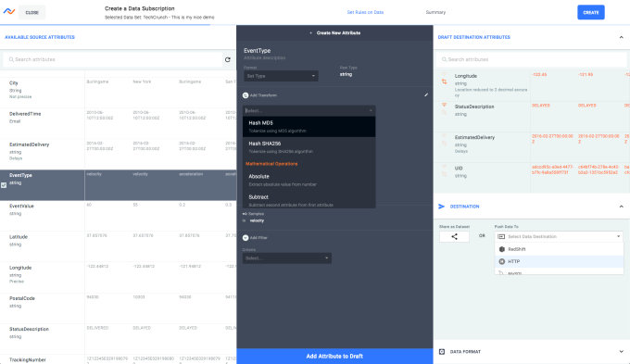630x364 pixels.
Task: Click the edit pencil icon in Add Transform
Action: [x=426, y=95]
